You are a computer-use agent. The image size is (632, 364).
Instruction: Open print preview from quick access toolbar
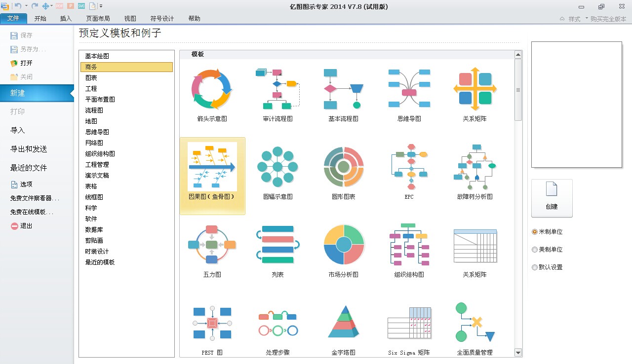point(92,6)
